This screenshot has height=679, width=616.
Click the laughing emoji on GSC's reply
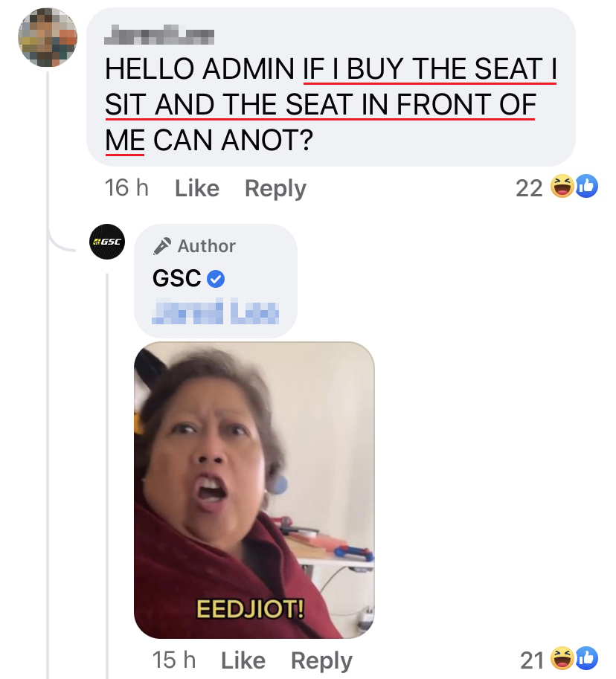(x=560, y=658)
